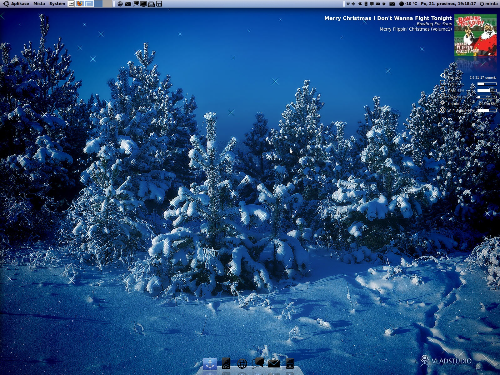Viewport: 500px width, 375px height.
Task: Open the chat bubbles icon in dock
Action: coord(258,363)
